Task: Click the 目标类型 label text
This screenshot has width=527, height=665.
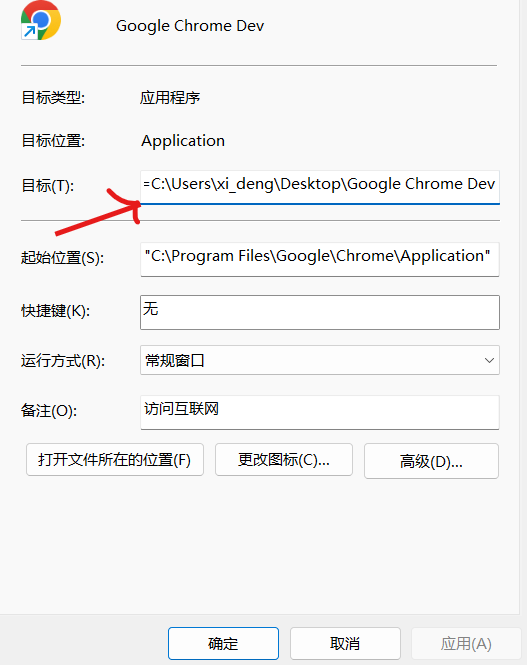Action: [x=53, y=98]
